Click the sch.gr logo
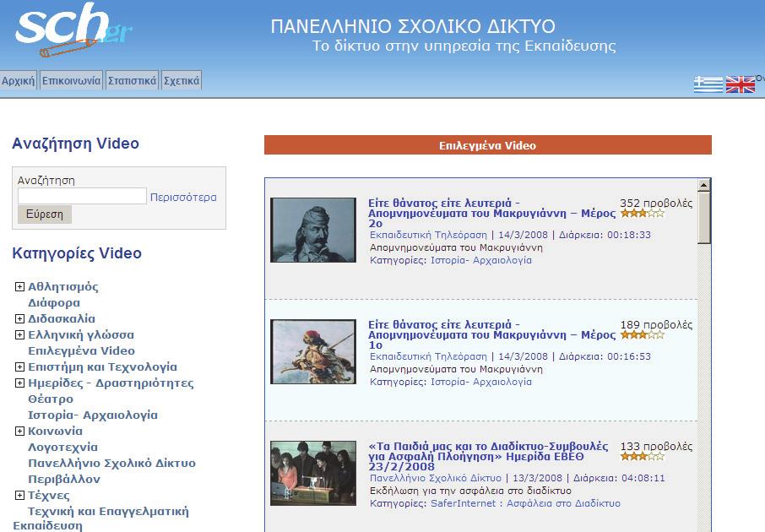The width and height of the screenshot is (765, 532). click(73, 30)
